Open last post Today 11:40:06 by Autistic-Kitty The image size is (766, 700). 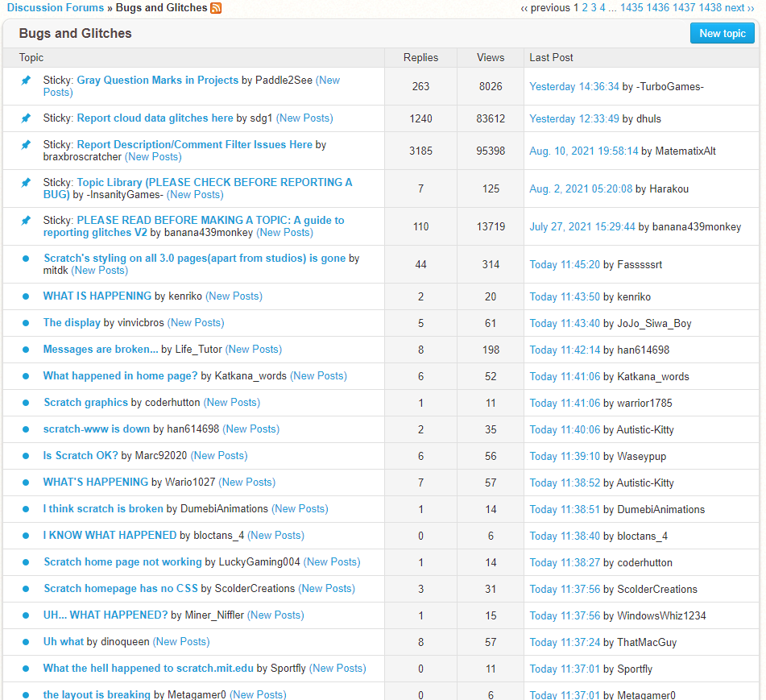coord(565,429)
